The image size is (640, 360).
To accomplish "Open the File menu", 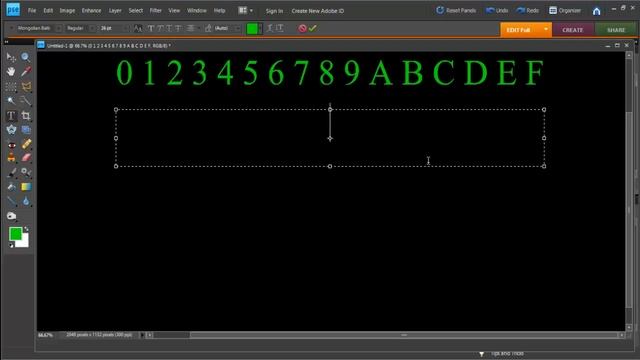I will click(32, 11).
